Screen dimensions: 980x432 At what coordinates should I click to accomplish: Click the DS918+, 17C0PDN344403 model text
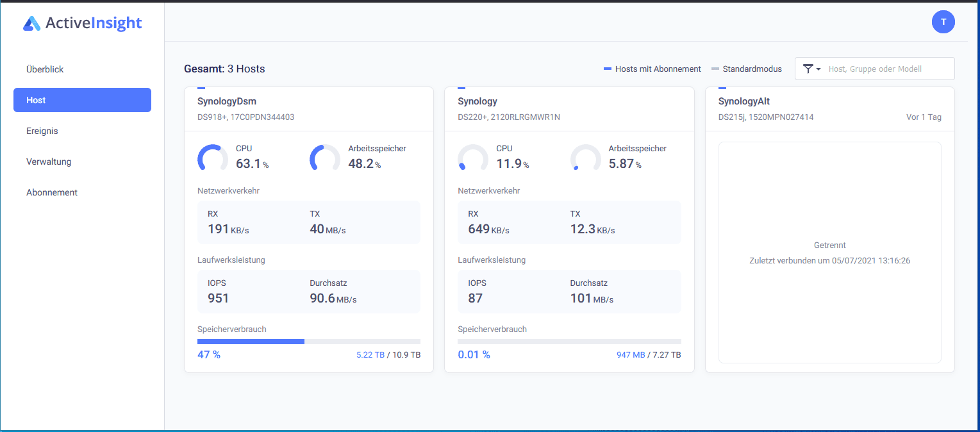tap(246, 117)
